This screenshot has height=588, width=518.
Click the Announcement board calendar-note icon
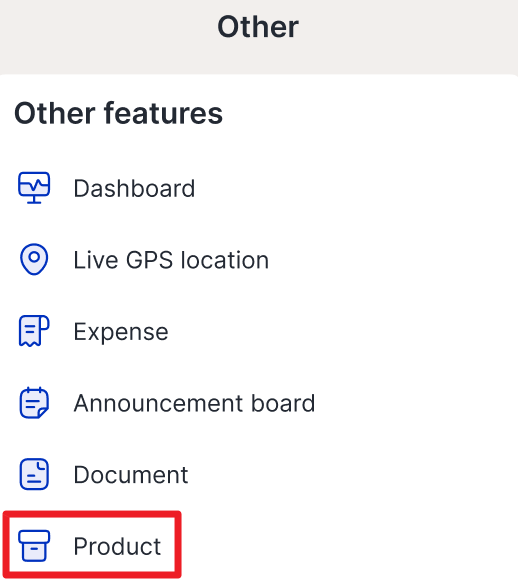pos(34,403)
